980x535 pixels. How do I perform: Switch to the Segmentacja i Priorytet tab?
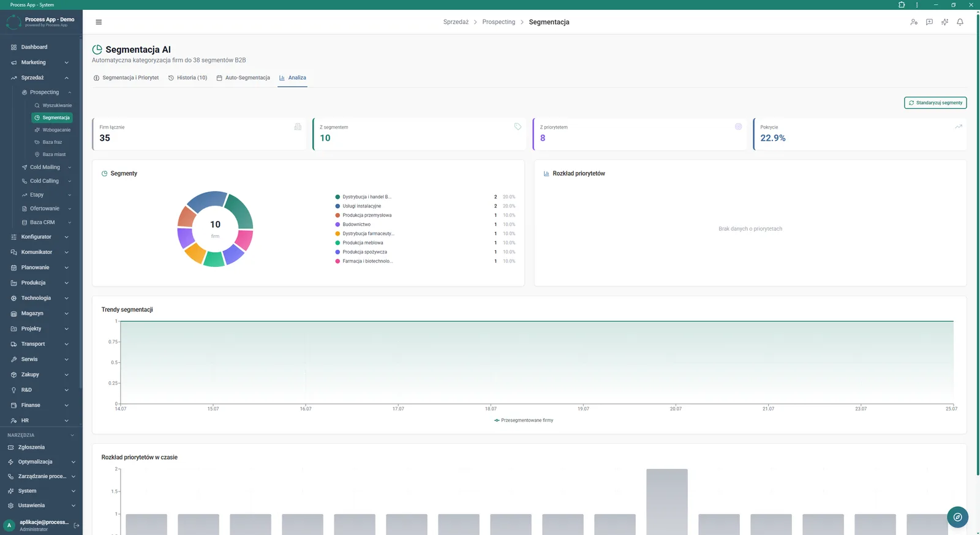(x=126, y=78)
